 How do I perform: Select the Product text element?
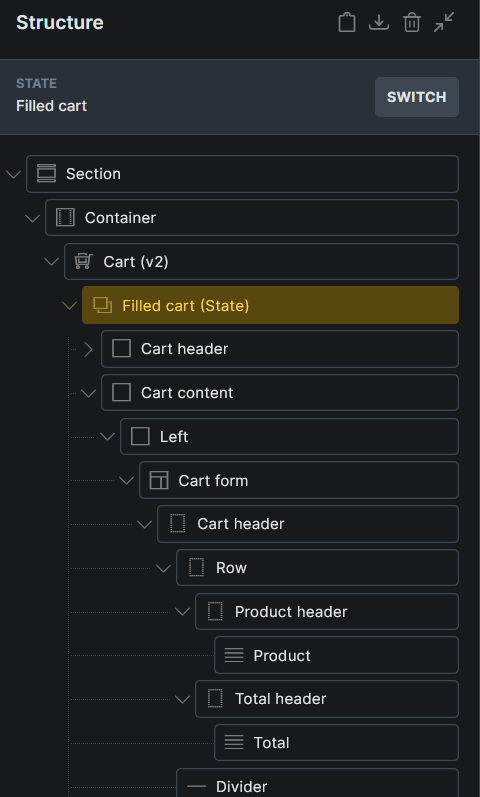(x=336, y=655)
